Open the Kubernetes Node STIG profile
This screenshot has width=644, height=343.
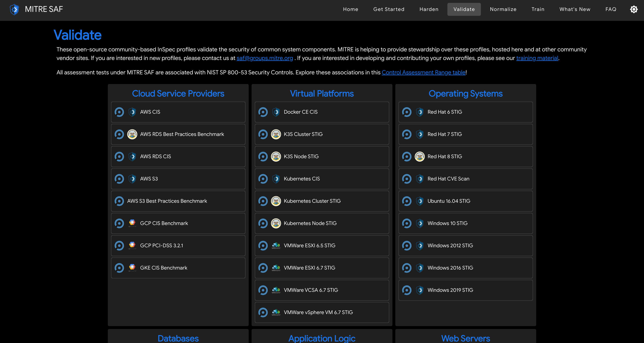[x=322, y=223]
